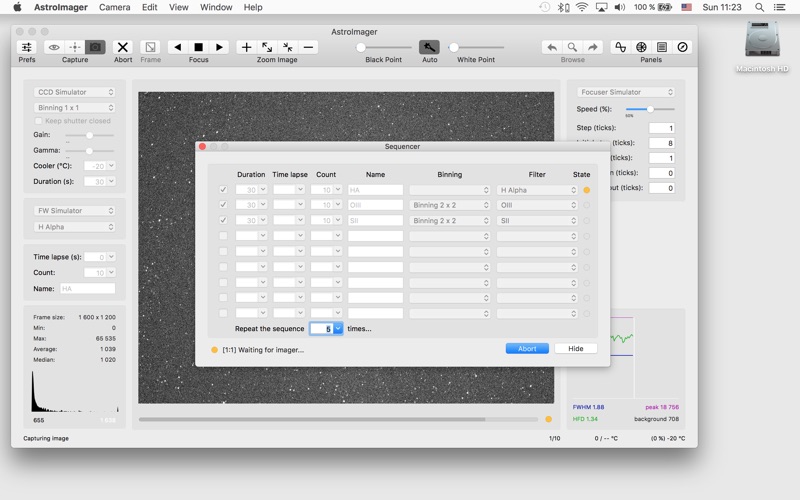Viewport: 800px width, 500px height.
Task: Open Window menu
Action: pyautogui.click(x=216, y=7)
